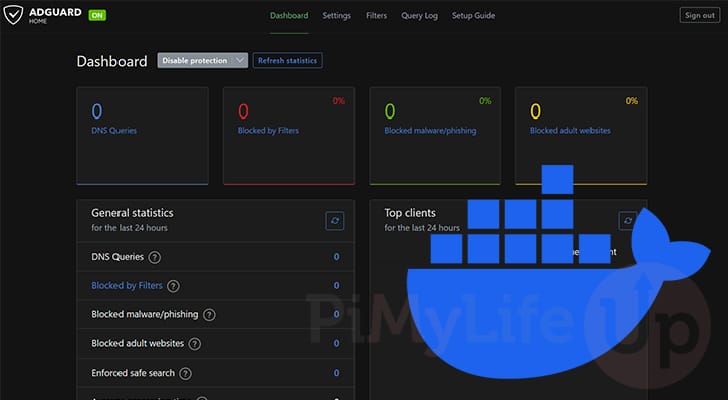Image resolution: width=728 pixels, height=400 pixels.
Task: Click the Blocked by Filters row link
Action: click(127, 285)
